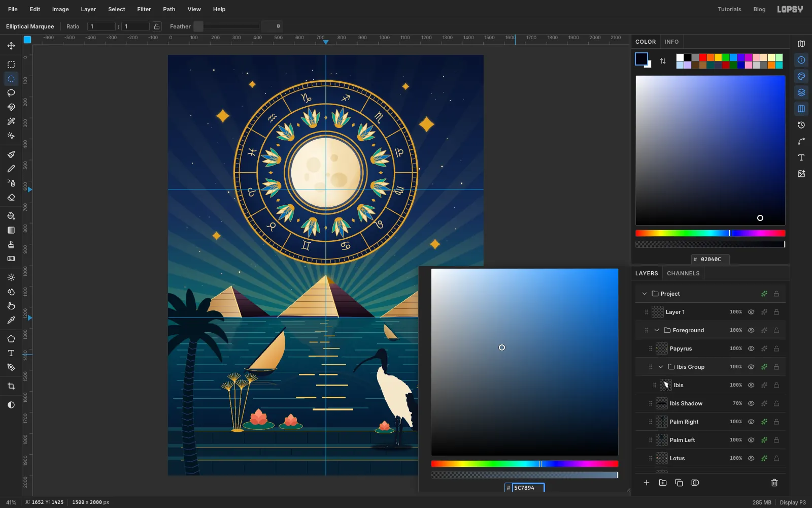Collapse the Foreground group

(657, 330)
